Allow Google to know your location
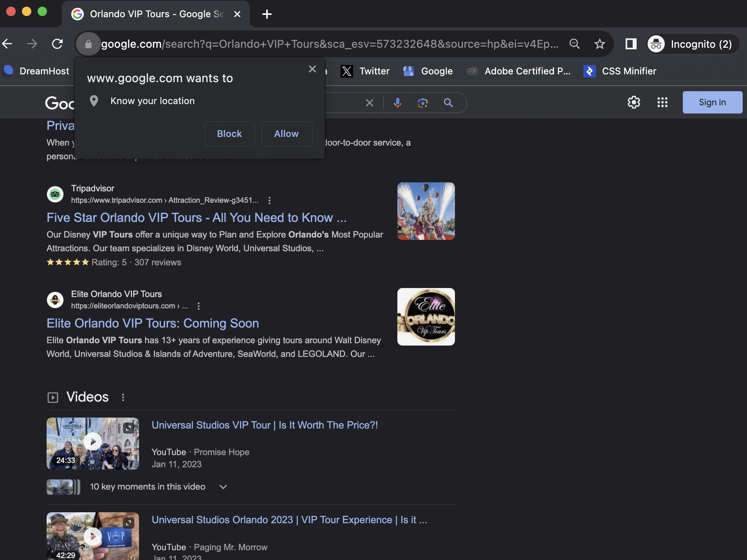747x560 pixels. (x=286, y=134)
